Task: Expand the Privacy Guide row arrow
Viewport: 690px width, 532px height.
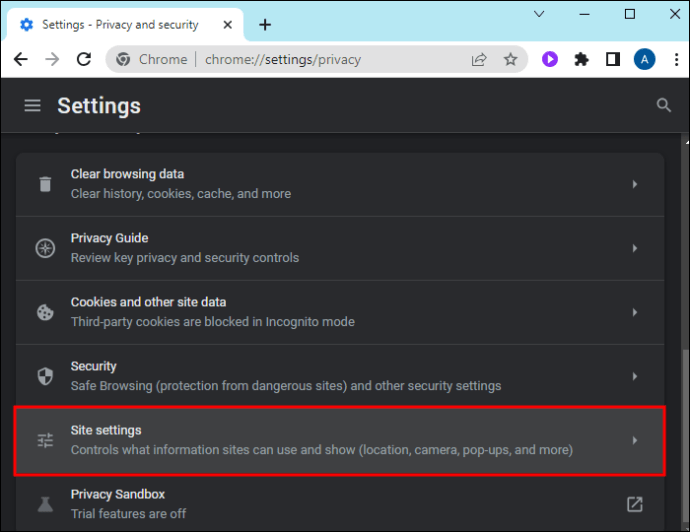Action: (x=634, y=248)
